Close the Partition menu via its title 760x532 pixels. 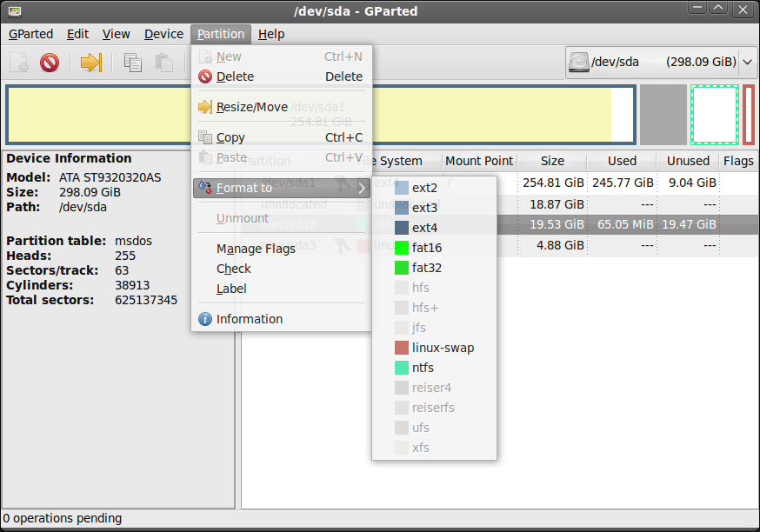pos(221,34)
